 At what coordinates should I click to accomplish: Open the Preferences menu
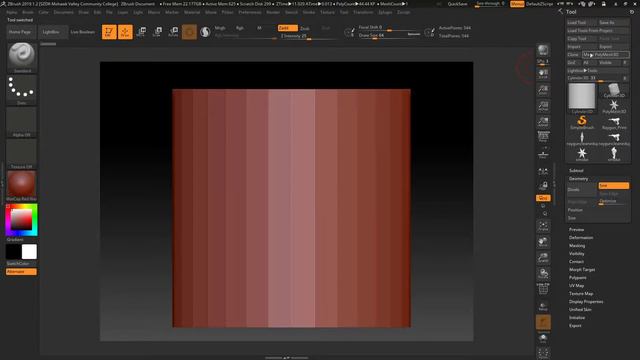click(250, 12)
